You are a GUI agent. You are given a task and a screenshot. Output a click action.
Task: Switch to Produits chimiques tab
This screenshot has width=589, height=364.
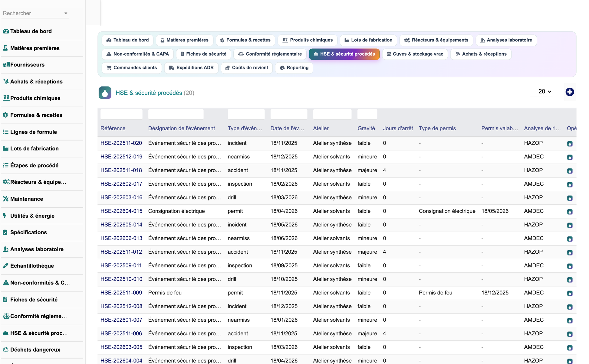tap(307, 40)
